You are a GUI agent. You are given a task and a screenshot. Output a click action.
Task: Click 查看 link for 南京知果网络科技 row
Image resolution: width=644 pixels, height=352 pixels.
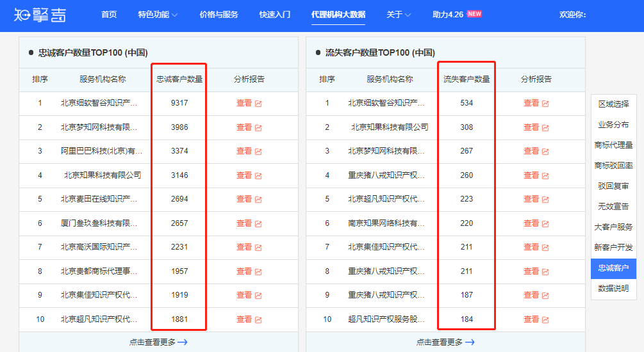pos(531,223)
